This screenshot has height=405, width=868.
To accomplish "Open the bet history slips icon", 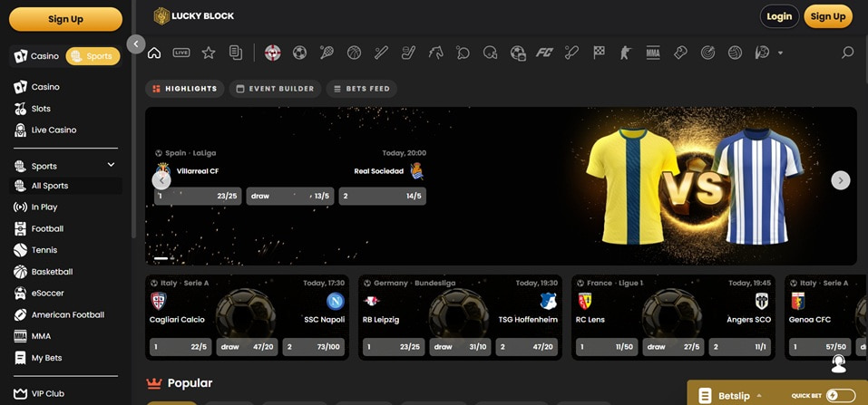I will click(236, 53).
